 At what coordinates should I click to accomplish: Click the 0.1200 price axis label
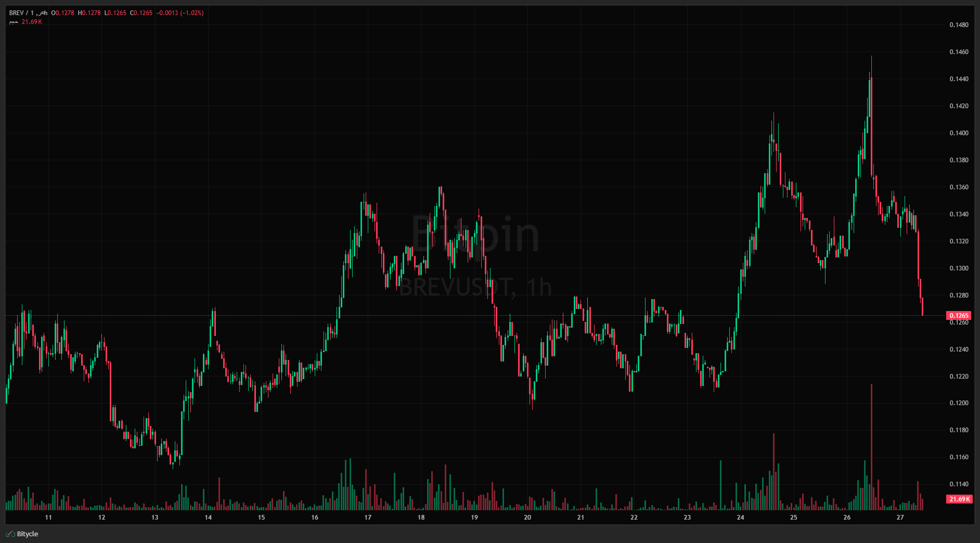pyautogui.click(x=959, y=403)
